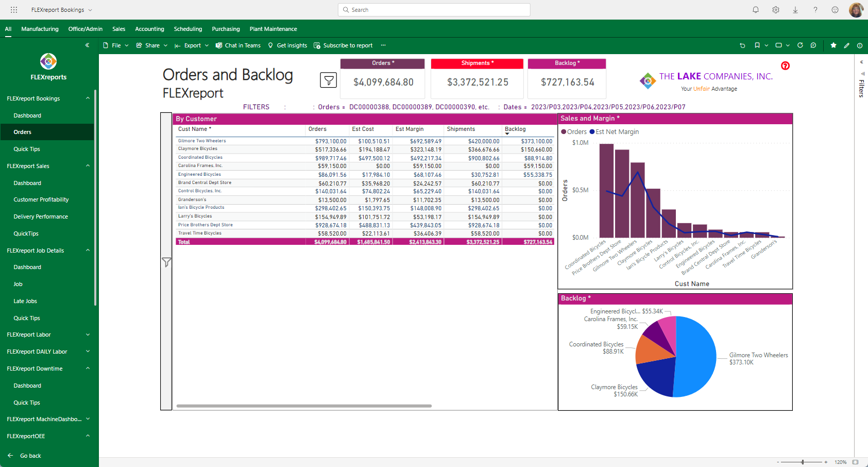Click the Orders legend item in the chart

coord(574,132)
